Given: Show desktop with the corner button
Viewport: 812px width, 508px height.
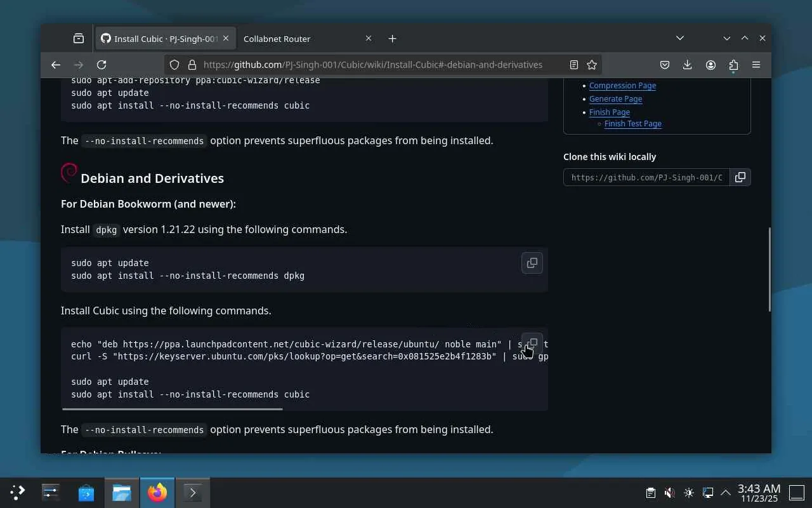Looking at the screenshot, I should coord(797,492).
